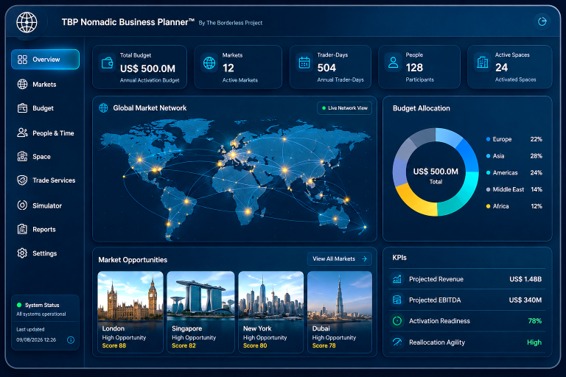
Task: Click the Space icon in the sidebar
Action: 22,156
